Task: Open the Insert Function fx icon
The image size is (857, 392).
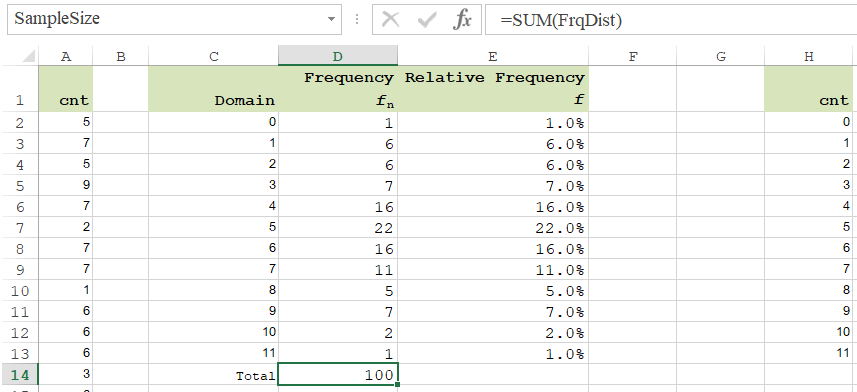Action: [462, 20]
